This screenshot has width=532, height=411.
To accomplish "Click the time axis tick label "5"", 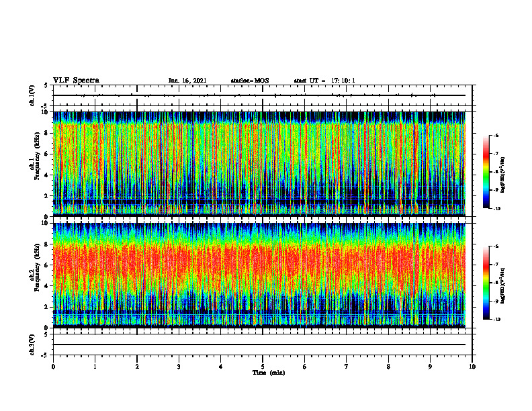I will pyautogui.click(x=263, y=367).
